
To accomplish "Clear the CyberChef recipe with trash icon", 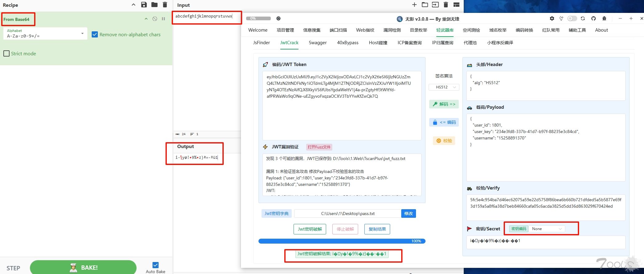I will pyautogui.click(x=165, y=5).
